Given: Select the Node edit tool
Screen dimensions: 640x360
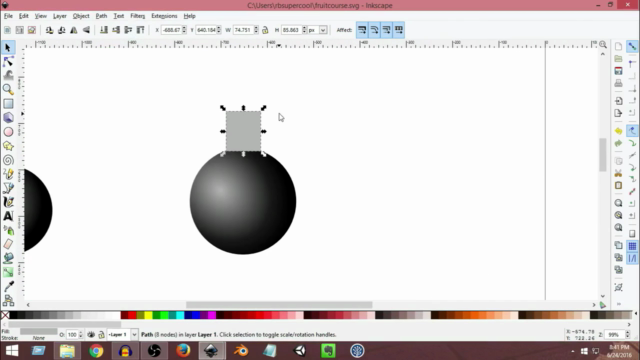Looking at the screenshot, I should pyautogui.click(x=8, y=62).
